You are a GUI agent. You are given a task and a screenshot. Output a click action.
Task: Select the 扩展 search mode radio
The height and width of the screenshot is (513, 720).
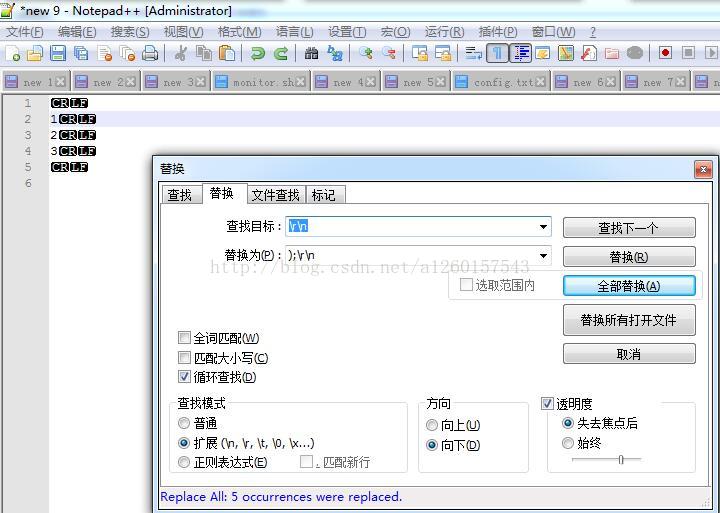point(184,443)
